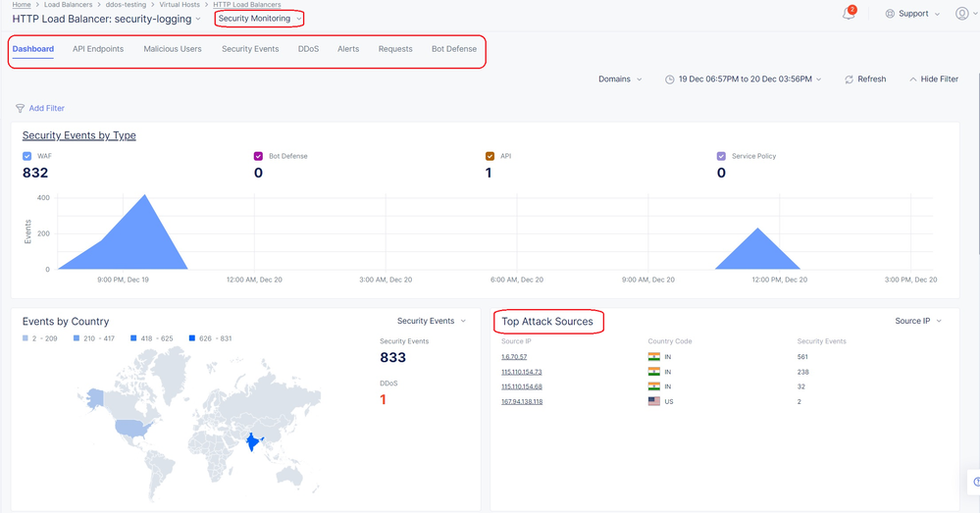The image size is (980, 513).
Task: Click the user account avatar icon
Action: [x=961, y=14]
